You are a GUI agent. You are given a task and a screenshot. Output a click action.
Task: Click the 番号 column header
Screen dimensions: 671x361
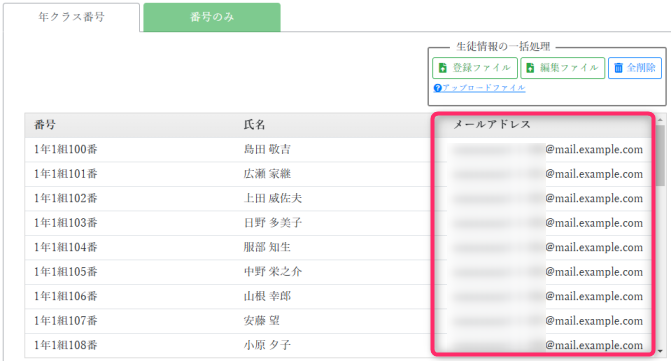[x=45, y=125]
